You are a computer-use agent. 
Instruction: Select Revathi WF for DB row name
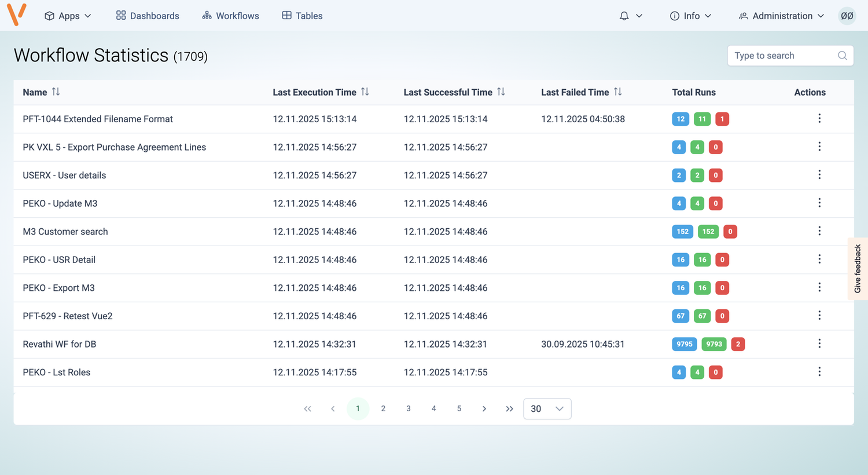coord(60,344)
